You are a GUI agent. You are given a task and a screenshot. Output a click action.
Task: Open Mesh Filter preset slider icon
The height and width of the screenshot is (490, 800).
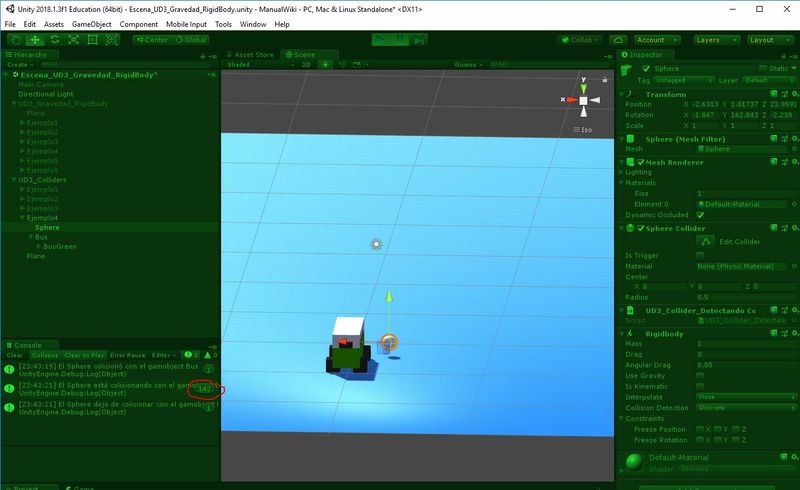(x=785, y=139)
